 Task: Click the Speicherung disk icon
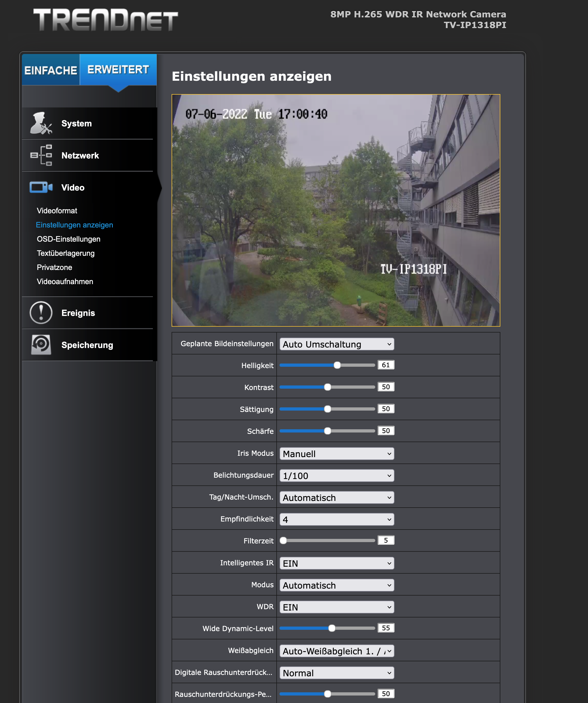click(x=41, y=345)
